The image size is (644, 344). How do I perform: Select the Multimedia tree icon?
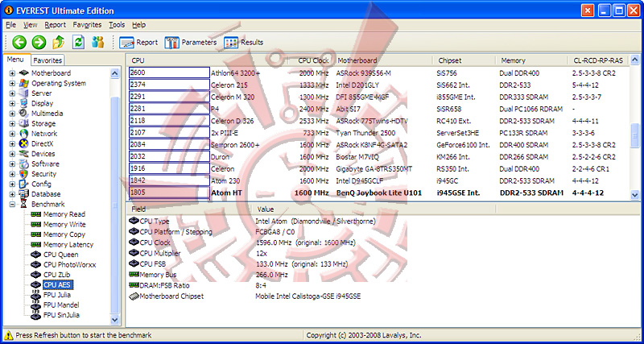[24, 114]
